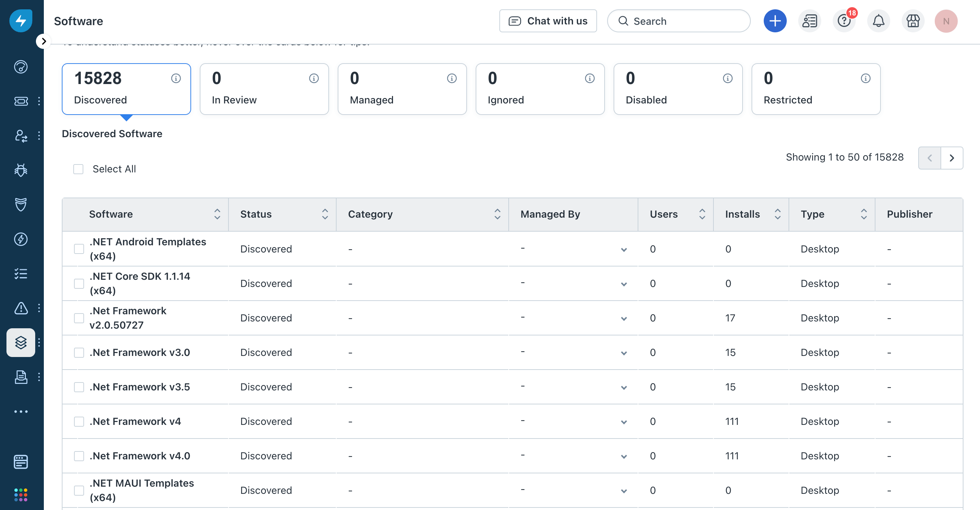Go to next page of results
The width and height of the screenshot is (980, 510).
952,158
